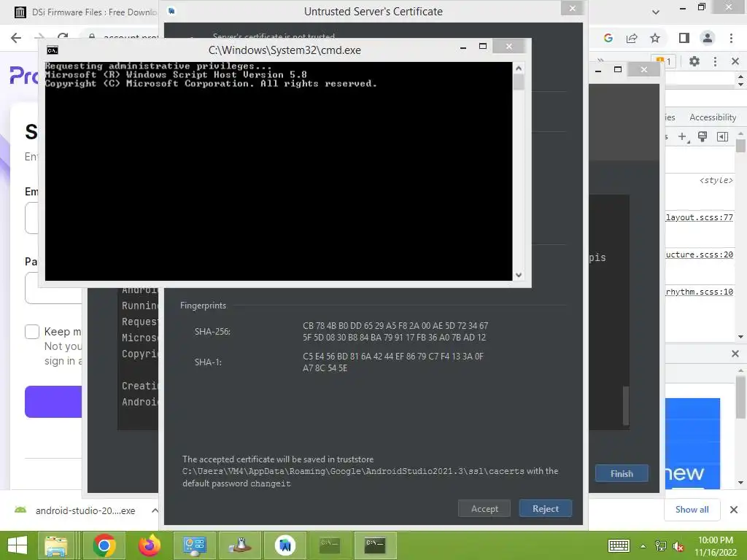Dismiss the Chrome downloads bar

(x=734, y=510)
